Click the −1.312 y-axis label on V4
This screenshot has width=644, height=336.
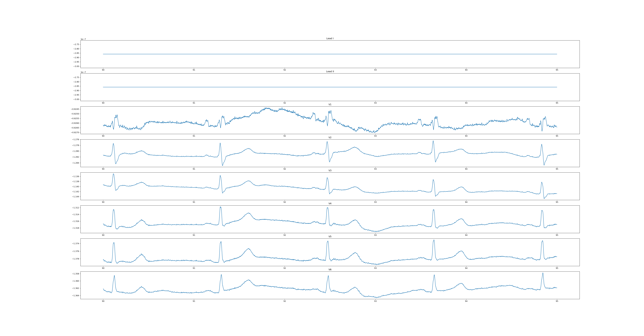[x=75, y=208]
